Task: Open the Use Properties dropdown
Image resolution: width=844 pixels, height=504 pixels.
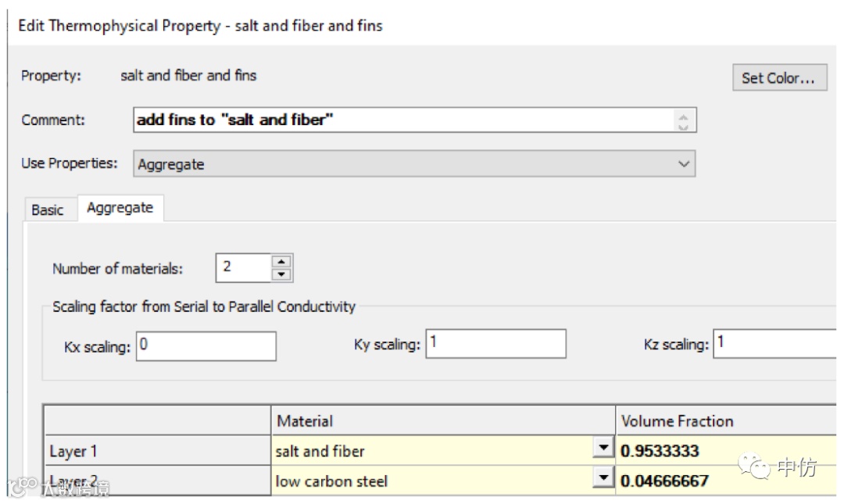Action: (414, 164)
